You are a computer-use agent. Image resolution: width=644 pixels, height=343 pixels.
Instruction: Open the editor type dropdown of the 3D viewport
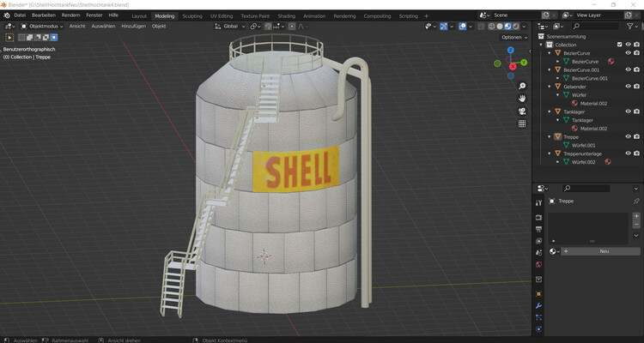(x=9, y=27)
